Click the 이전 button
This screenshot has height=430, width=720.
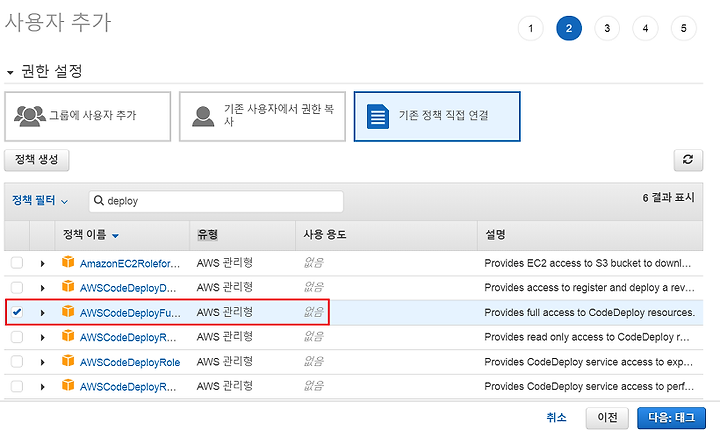pos(607,418)
